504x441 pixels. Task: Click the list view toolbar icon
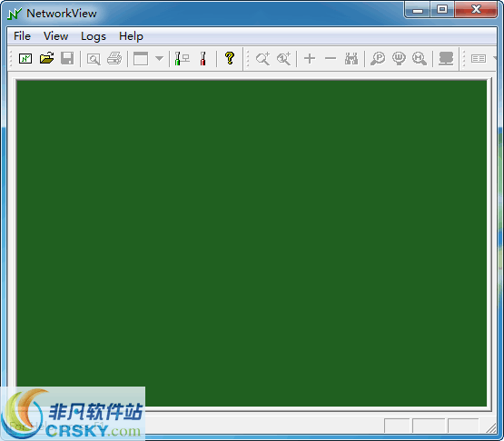pyautogui.click(x=479, y=59)
